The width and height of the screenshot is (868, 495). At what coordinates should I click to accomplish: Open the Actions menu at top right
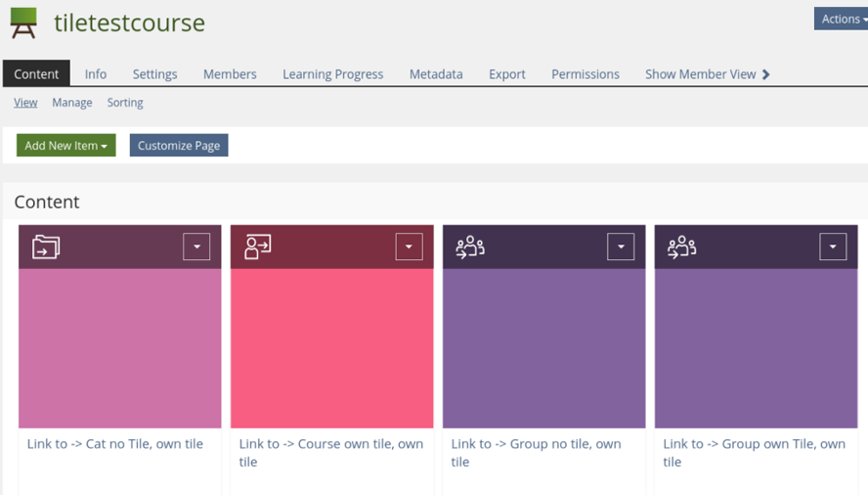coord(842,19)
